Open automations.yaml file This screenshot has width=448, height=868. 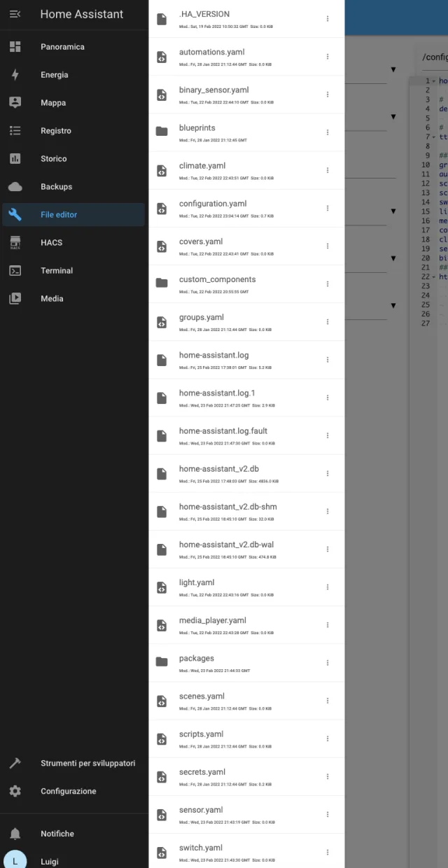pos(246,57)
